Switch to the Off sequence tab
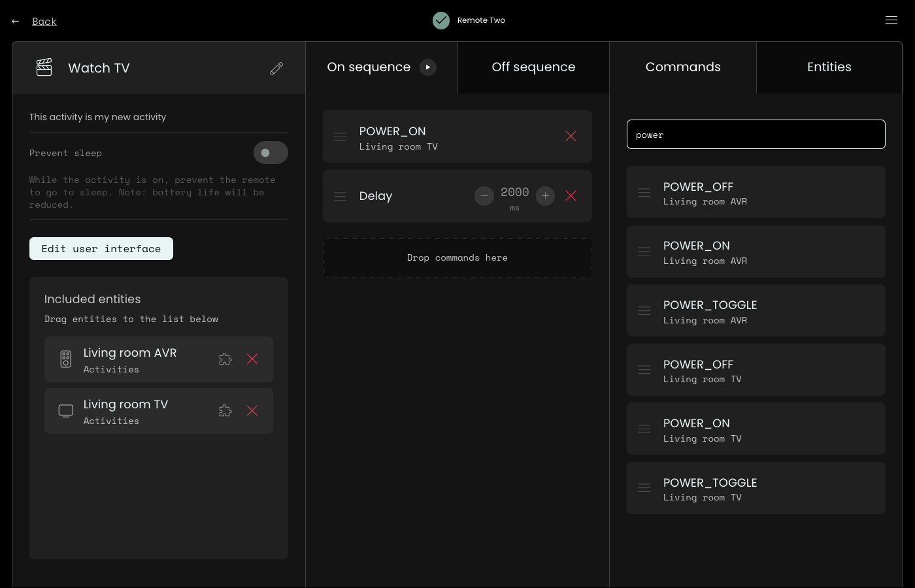 click(533, 67)
